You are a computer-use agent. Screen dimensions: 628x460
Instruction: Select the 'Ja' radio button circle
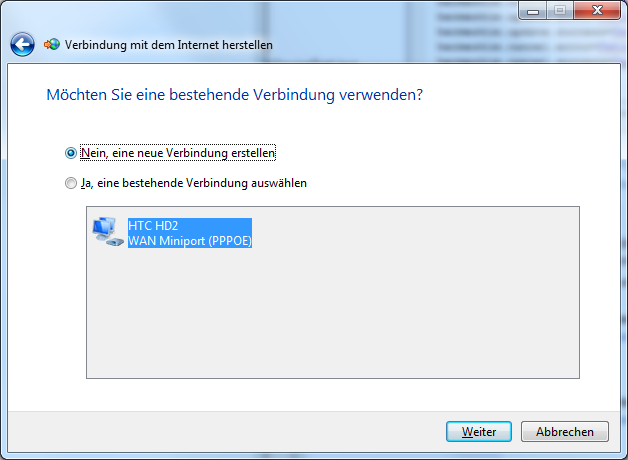click(71, 183)
